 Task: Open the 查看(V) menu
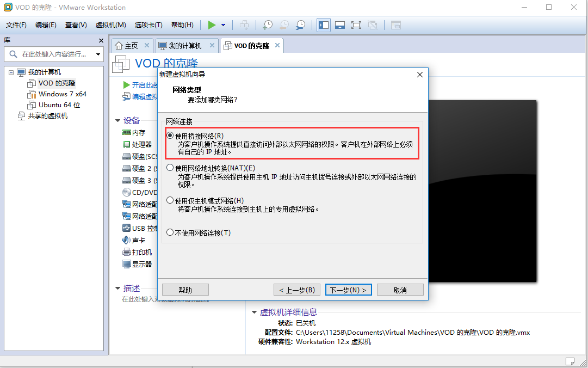[76, 25]
